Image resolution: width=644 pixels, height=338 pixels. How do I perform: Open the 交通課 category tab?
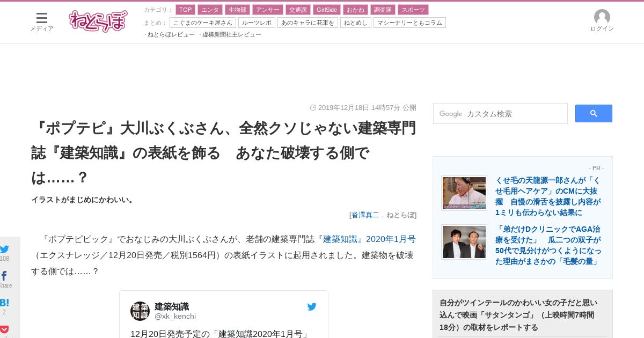pyautogui.click(x=298, y=10)
